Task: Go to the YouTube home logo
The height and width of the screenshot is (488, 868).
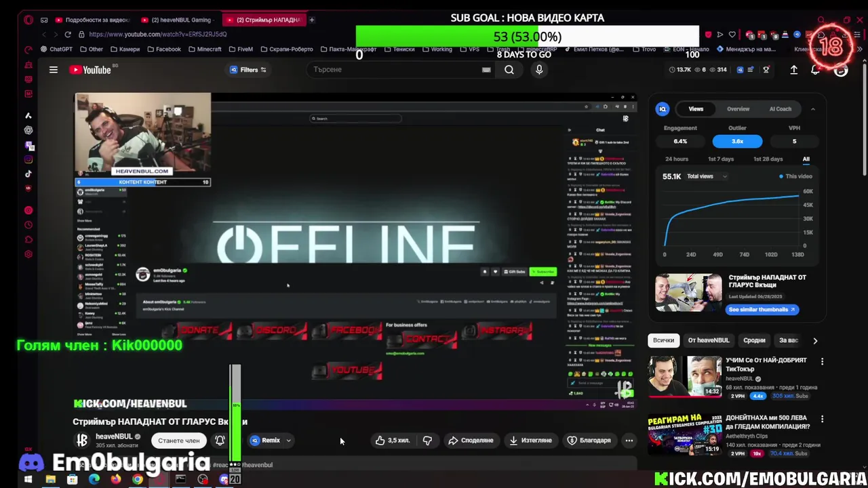Action: pyautogui.click(x=90, y=70)
